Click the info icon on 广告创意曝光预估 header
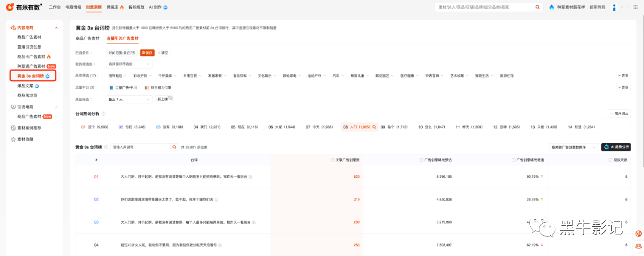The width and height of the screenshot is (644, 256). 421,160
